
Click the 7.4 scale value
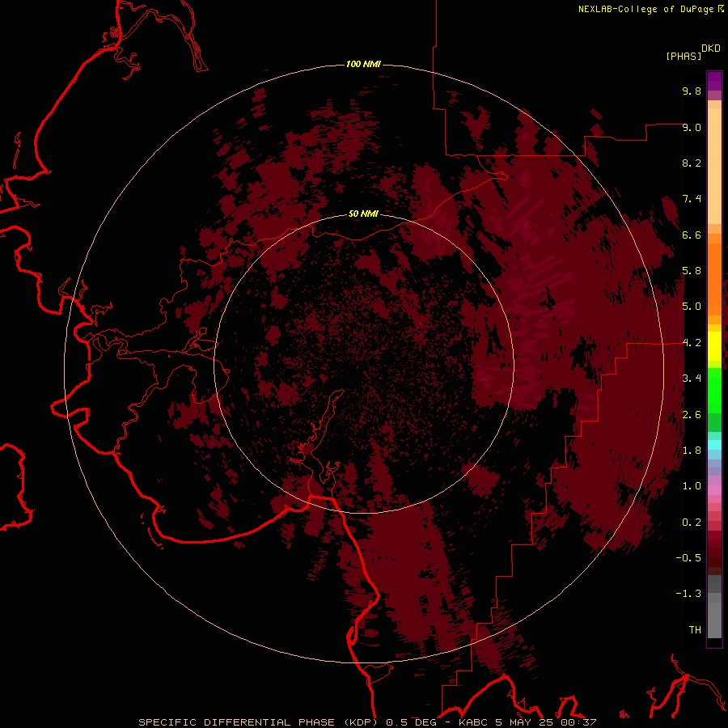pos(692,199)
